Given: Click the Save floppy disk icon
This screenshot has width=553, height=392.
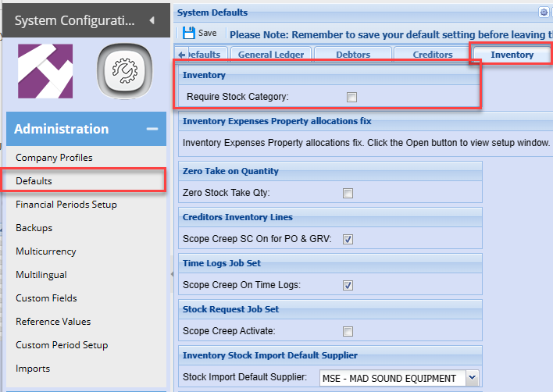Looking at the screenshot, I should [189, 33].
